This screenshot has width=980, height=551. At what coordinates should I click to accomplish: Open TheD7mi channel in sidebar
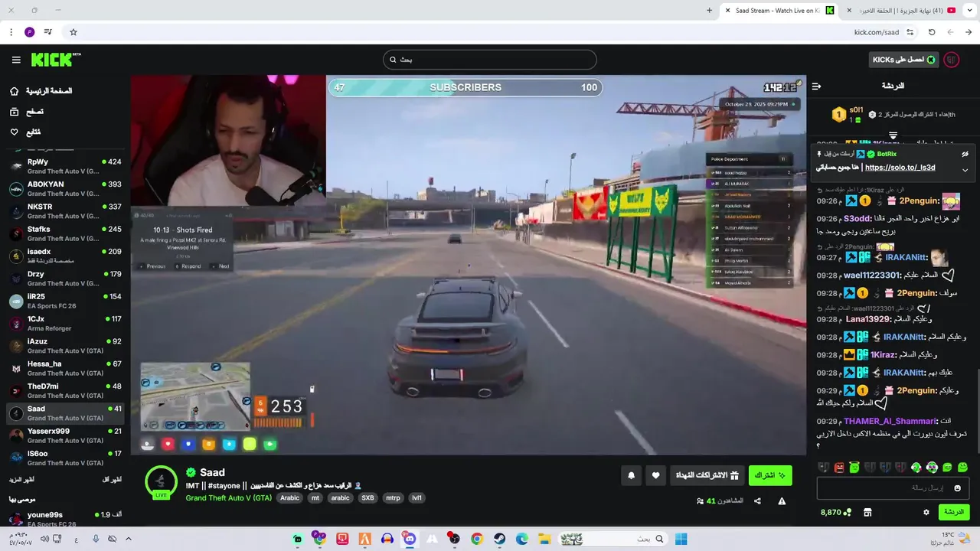pos(65,391)
